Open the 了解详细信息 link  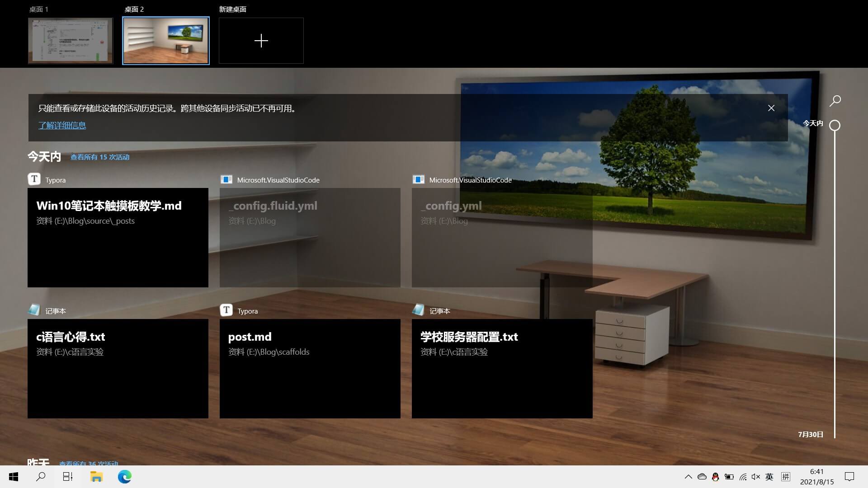tap(62, 126)
